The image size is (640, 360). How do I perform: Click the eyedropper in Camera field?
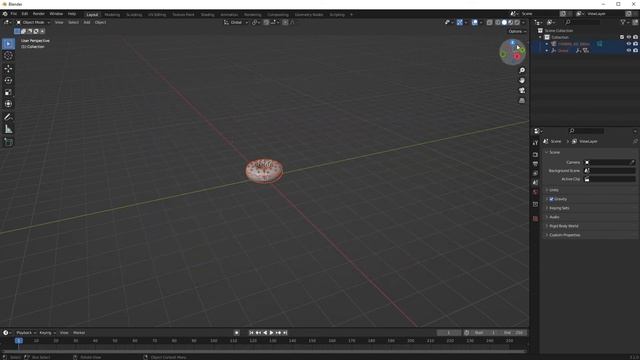(x=632, y=162)
